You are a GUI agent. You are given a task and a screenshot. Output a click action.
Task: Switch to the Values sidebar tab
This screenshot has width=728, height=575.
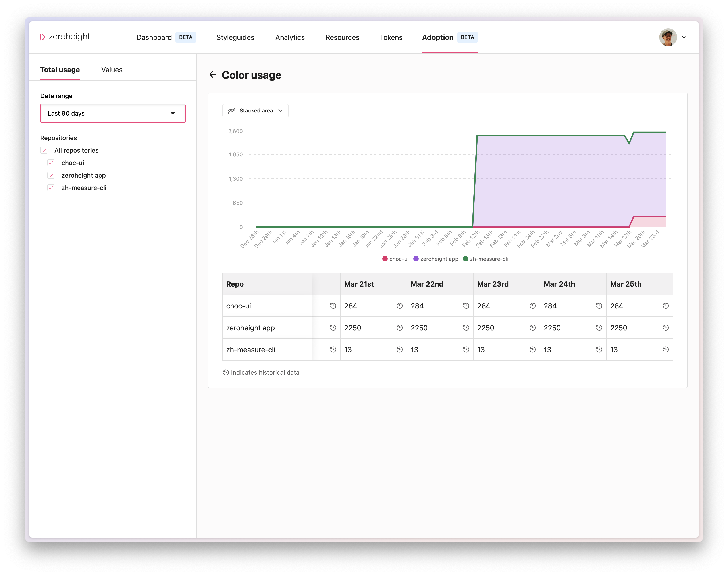pos(112,70)
